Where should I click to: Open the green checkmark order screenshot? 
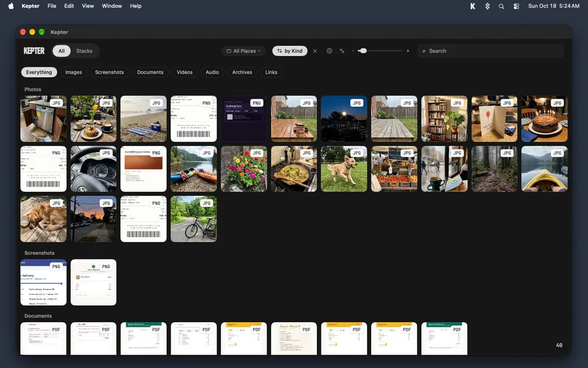(x=94, y=282)
